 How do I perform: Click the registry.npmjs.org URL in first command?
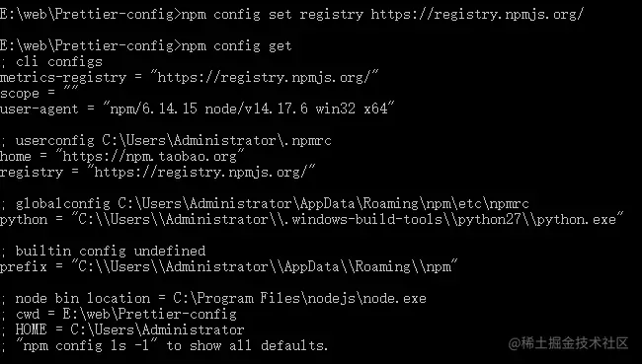pos(477,15)
